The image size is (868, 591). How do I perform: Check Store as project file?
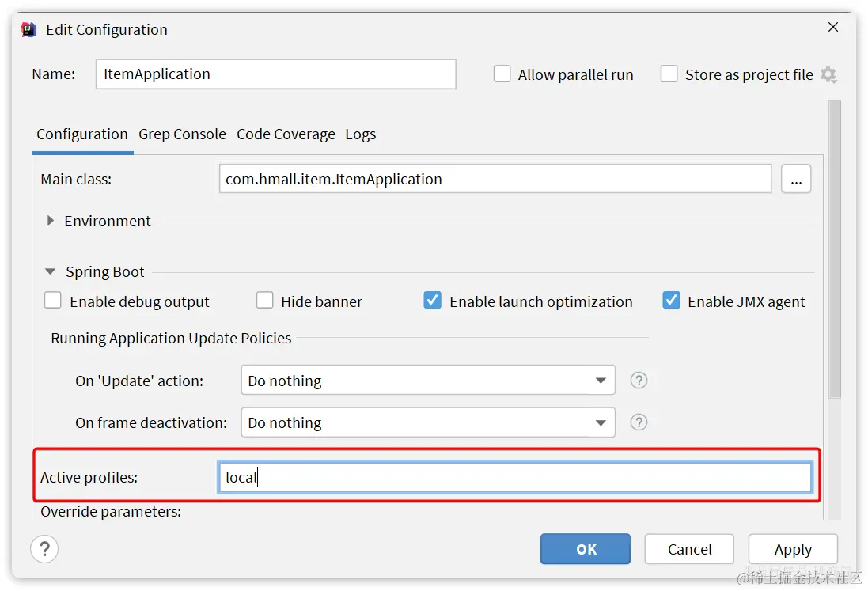669,74
